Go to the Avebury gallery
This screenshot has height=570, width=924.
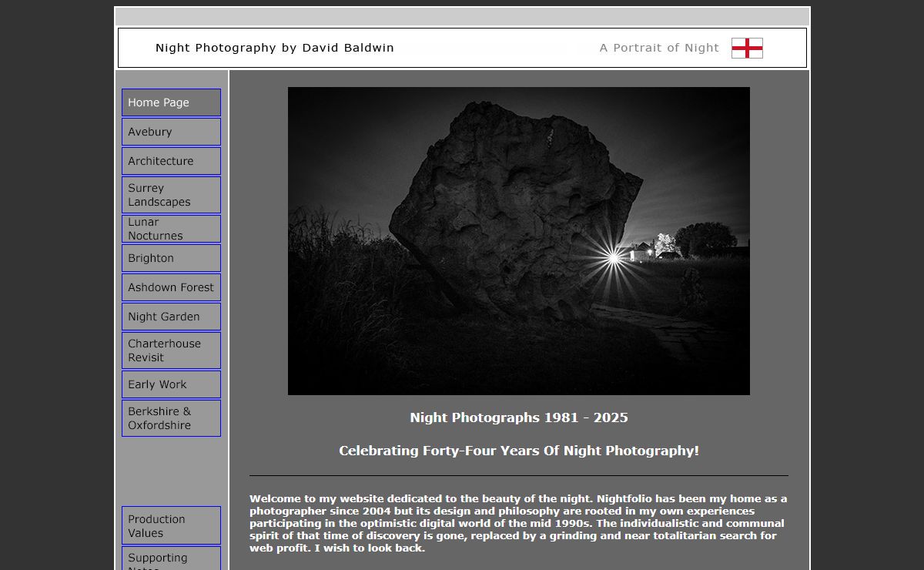[x=171, y=132]
